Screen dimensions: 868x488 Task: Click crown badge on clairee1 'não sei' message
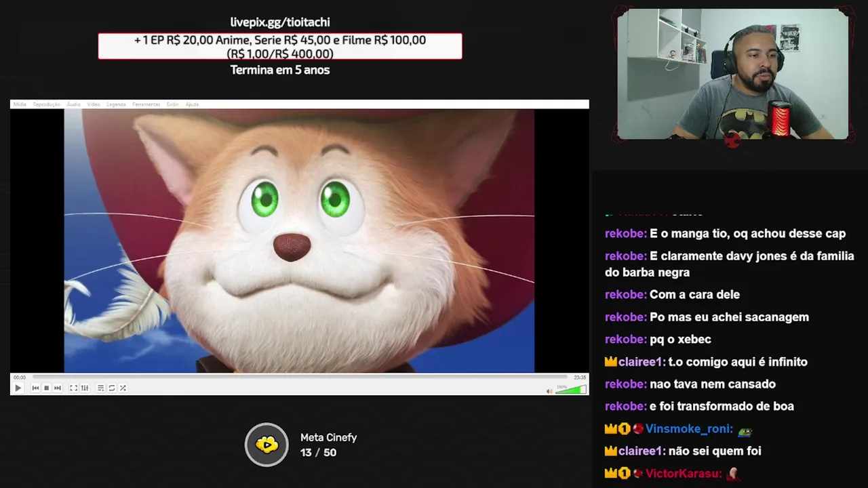611,451
